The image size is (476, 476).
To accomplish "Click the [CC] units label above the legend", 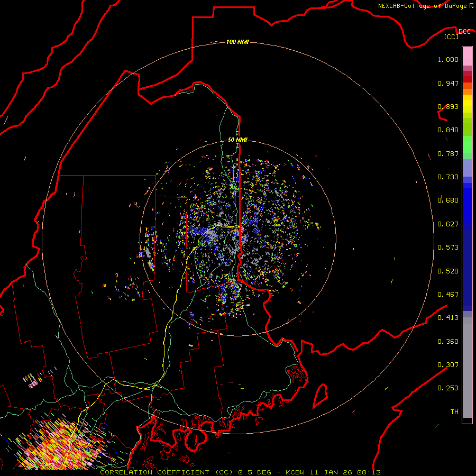I will click(452, 36).
